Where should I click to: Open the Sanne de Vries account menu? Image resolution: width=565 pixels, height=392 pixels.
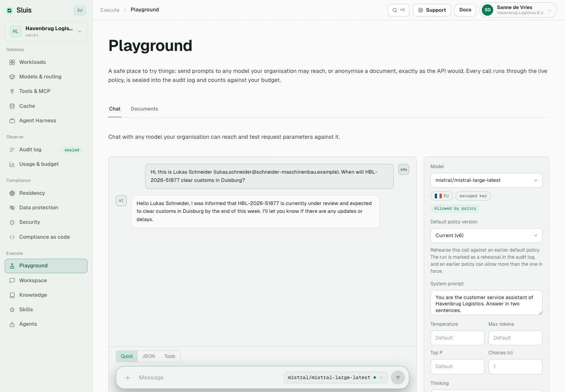[518, 10]
